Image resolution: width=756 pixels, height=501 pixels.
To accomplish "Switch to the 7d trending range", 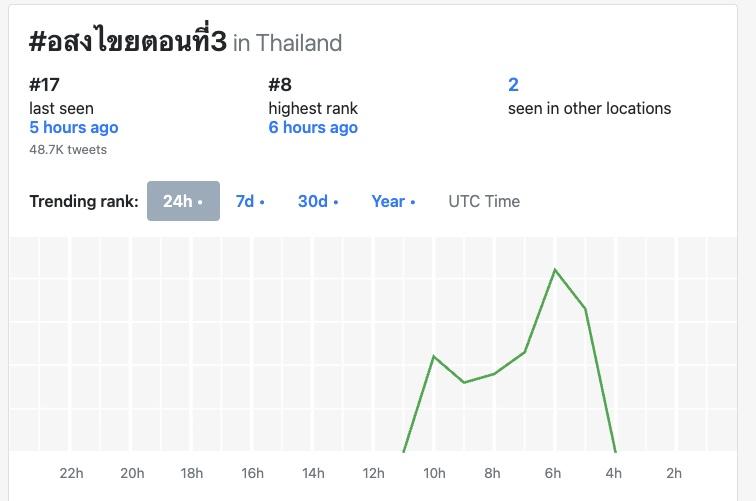I will [250, 201].
